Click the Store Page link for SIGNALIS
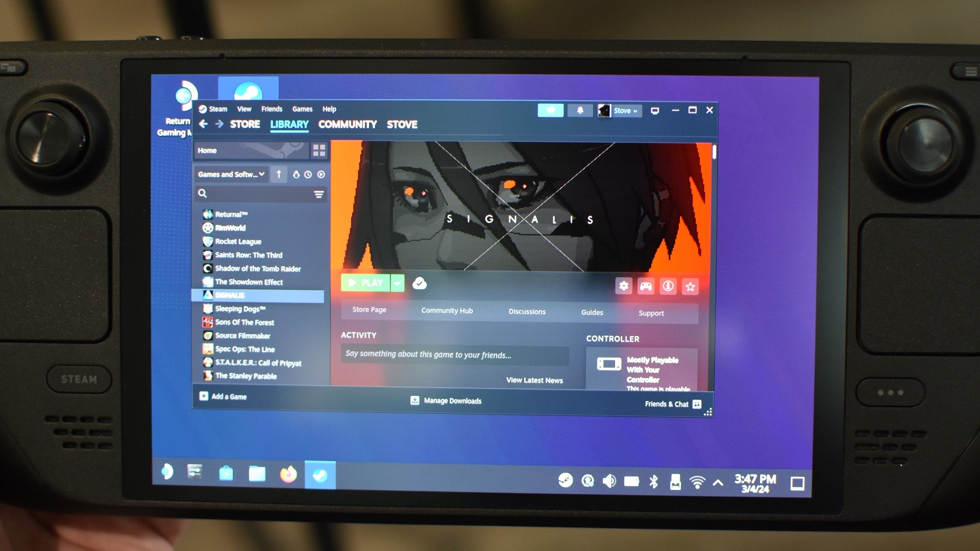The width and height of the screenshot is (980, 551). [369, 311]
